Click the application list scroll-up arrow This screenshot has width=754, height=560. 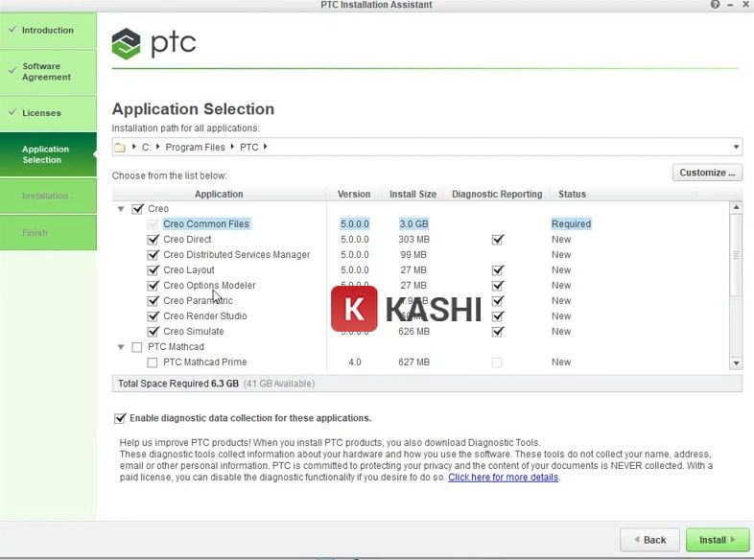pyautogui.click(x=736, y=208)
